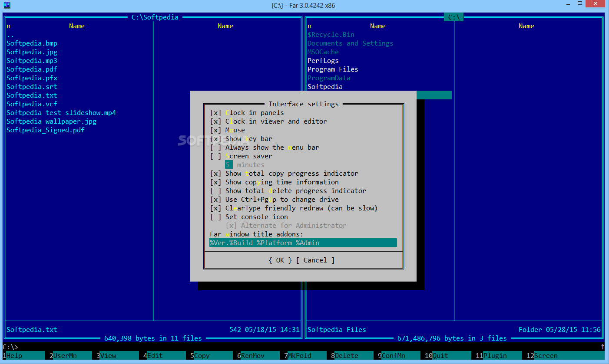609x364 pixels.
Task: Select the MSOCache folder
Action: tap(323, 52)
